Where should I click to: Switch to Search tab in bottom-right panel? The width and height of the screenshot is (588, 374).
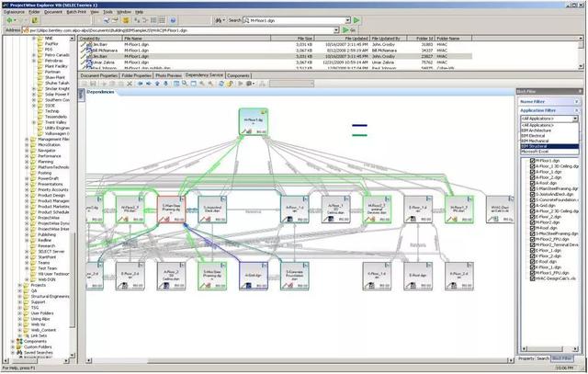(543, 358)
